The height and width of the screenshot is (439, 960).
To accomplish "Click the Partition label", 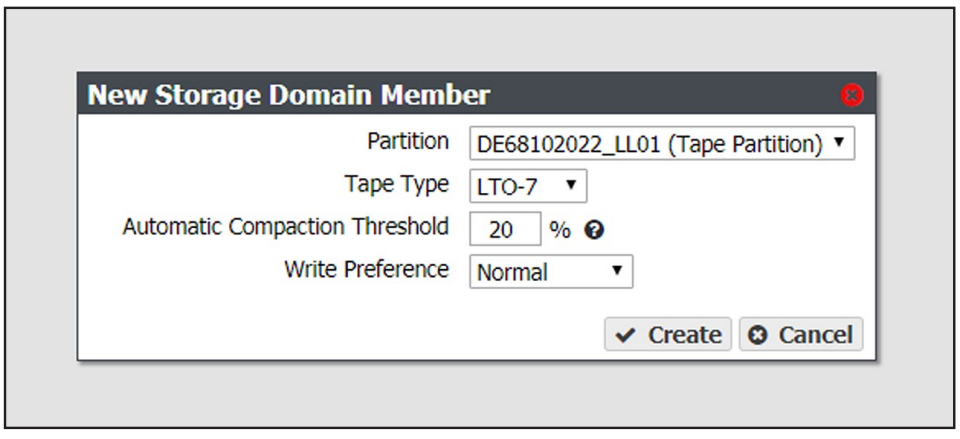I will pyautogui.click(x=408, y=141).
